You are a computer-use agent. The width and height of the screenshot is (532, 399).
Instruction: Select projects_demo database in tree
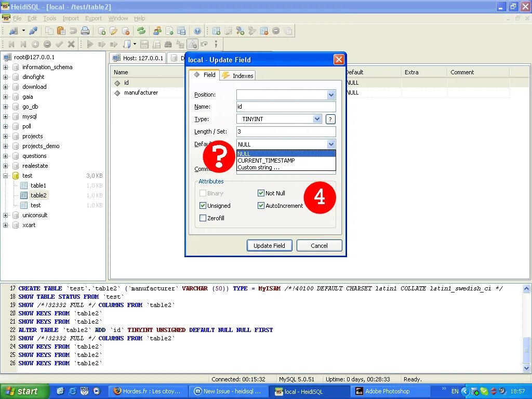[x=41, y=146]
